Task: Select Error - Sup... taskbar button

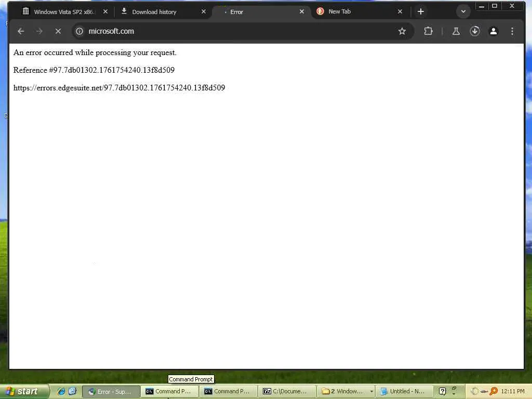Action: pos(111,392)
